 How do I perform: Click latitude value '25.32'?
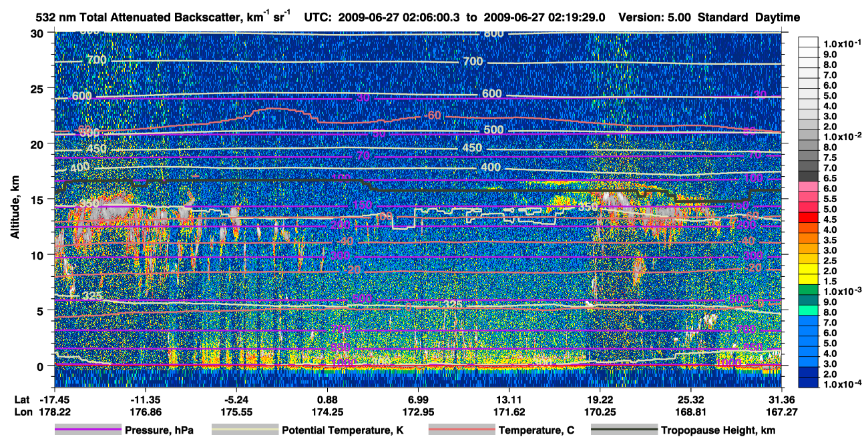(x=691, y=400)
